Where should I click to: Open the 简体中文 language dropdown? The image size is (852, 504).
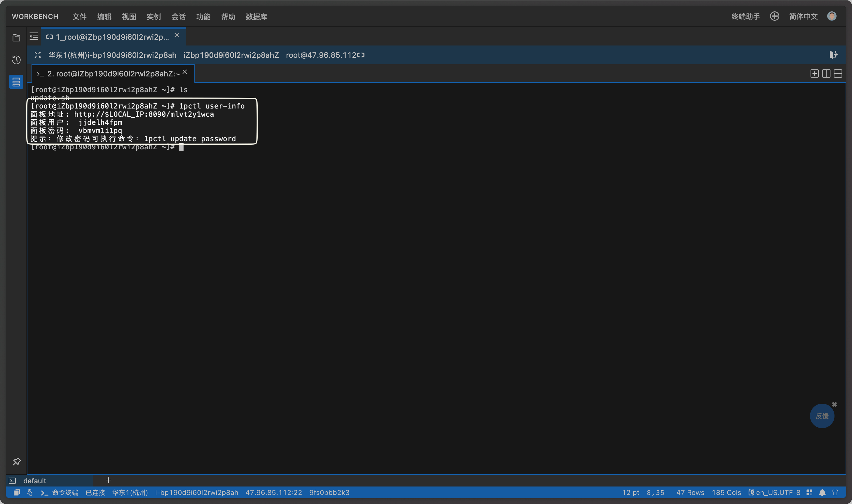click(x=803, y=16)
